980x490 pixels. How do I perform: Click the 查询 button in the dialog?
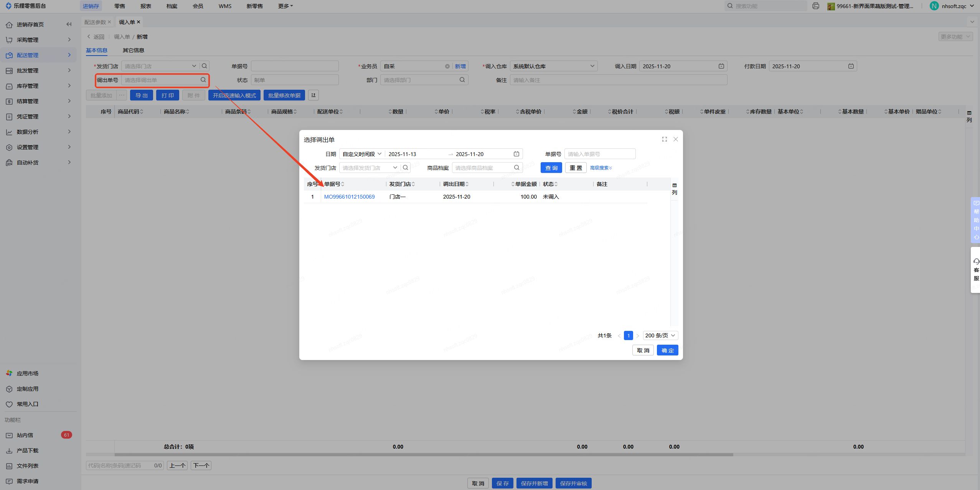click(551, 168)
